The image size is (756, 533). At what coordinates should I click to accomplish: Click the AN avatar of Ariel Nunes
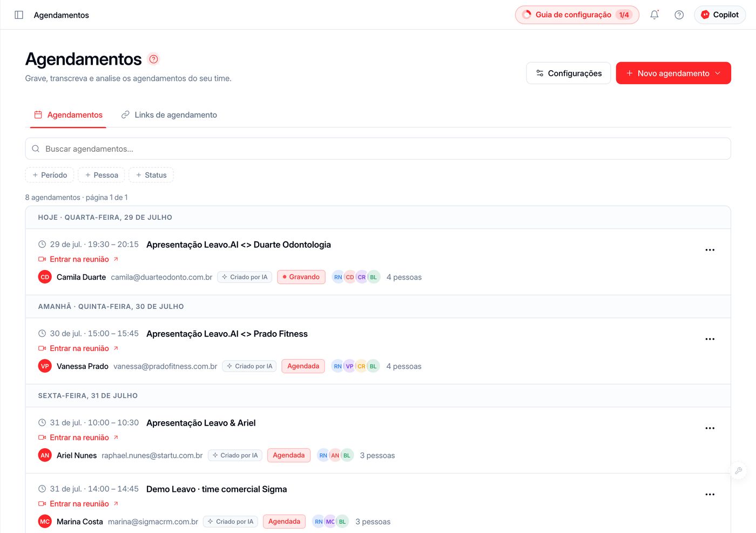click(x=45, y=455)
